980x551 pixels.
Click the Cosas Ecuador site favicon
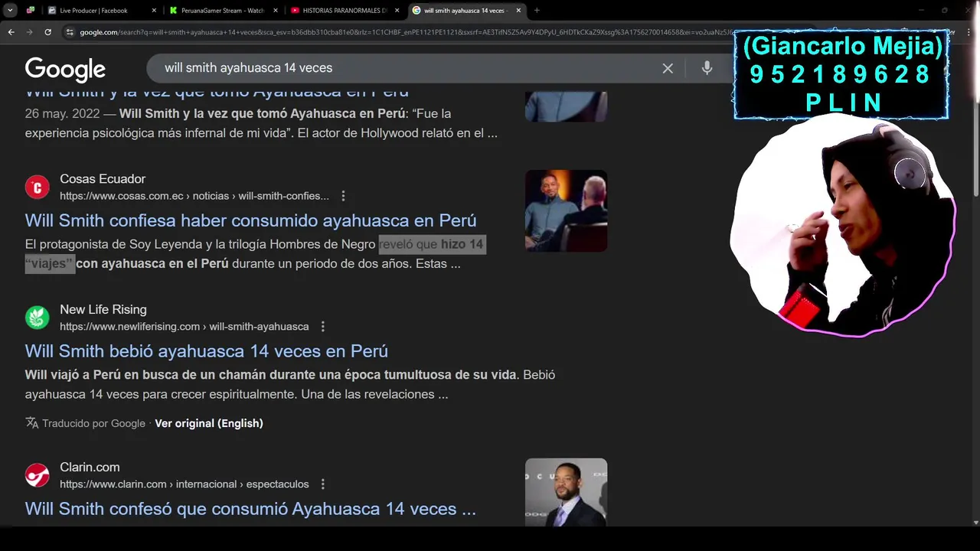(x=37, y=187)
